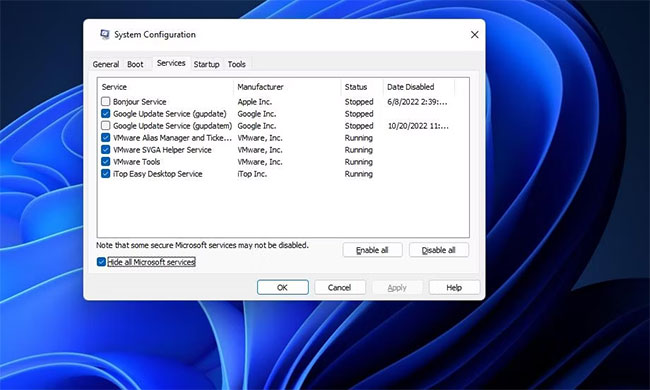Uncheck the VMware Tools checkbox
This screenshot has height=390, width=650.
tap(106, 162)
